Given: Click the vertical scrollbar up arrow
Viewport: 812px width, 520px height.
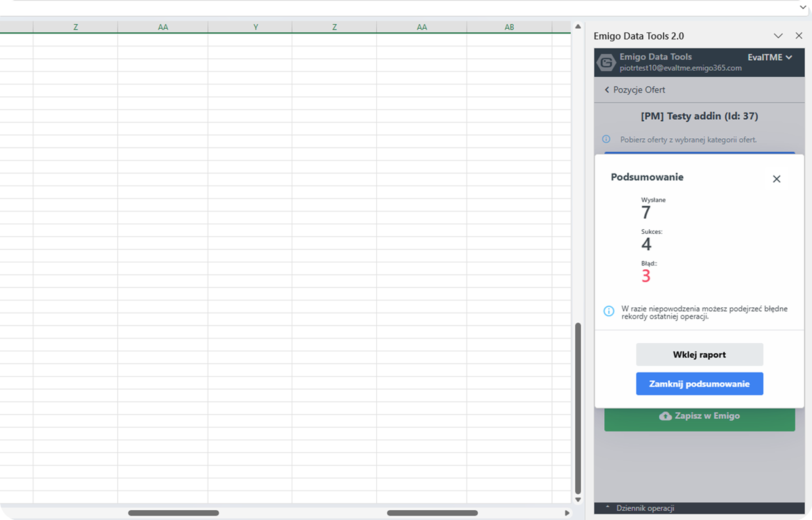Looking at the screenshot, I should [x=578, y=27].
